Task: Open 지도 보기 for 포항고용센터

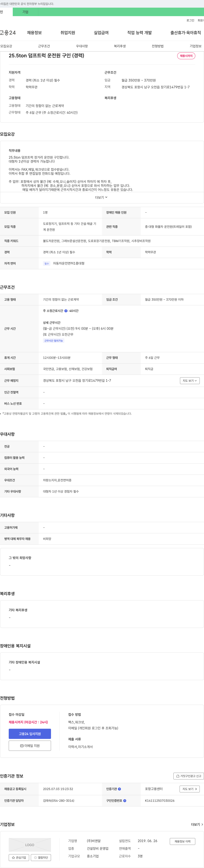Action: (190, 789)
